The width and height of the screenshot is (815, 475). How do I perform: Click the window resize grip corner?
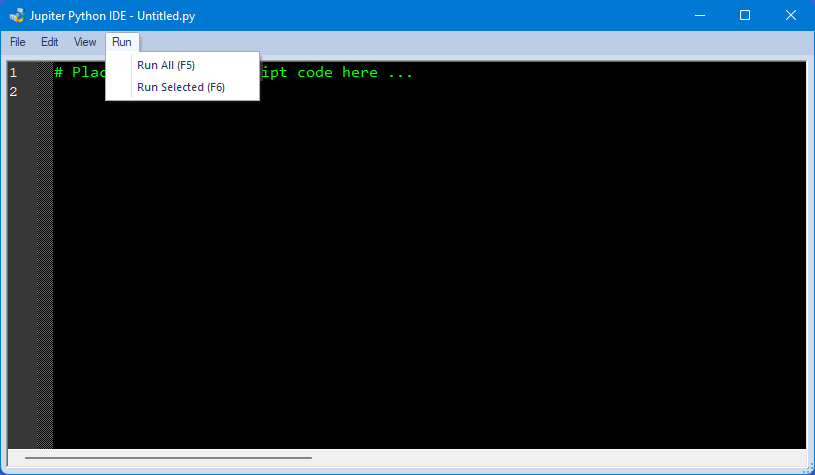click(x=807, y=467)
